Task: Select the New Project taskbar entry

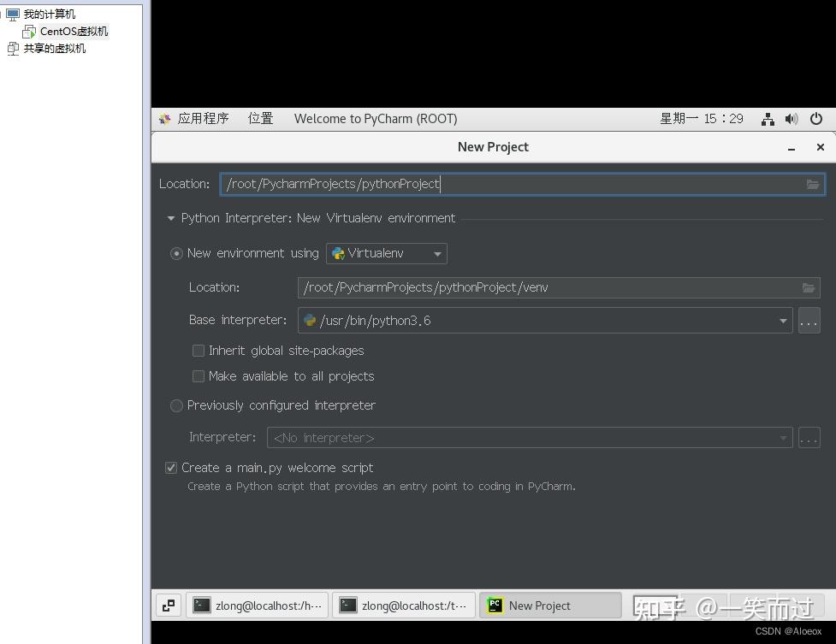Action: tap(550, 605)
